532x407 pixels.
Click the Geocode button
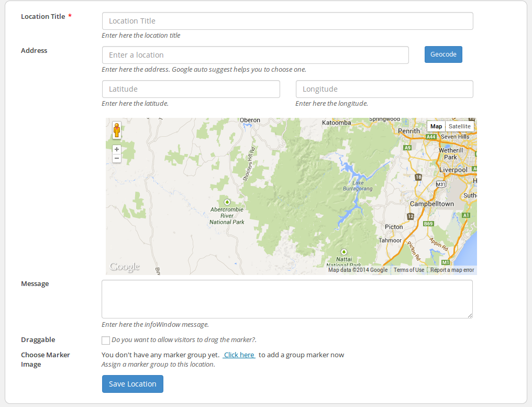(x=443, y=54)
